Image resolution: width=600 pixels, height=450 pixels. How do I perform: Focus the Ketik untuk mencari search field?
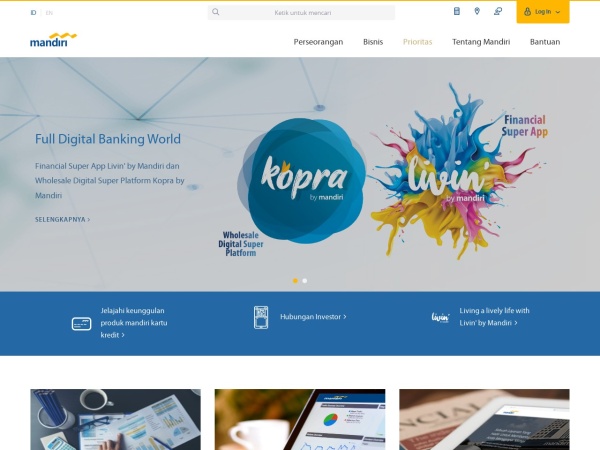coord(302,12)
